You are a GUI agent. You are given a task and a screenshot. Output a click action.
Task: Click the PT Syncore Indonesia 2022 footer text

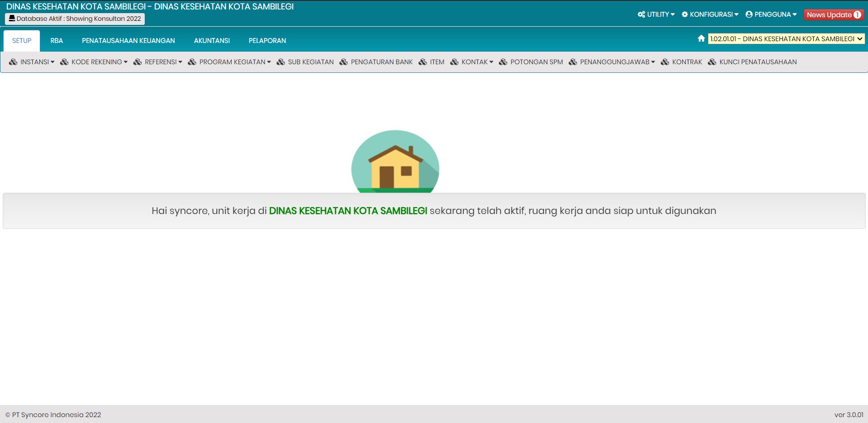pos(53,415)
